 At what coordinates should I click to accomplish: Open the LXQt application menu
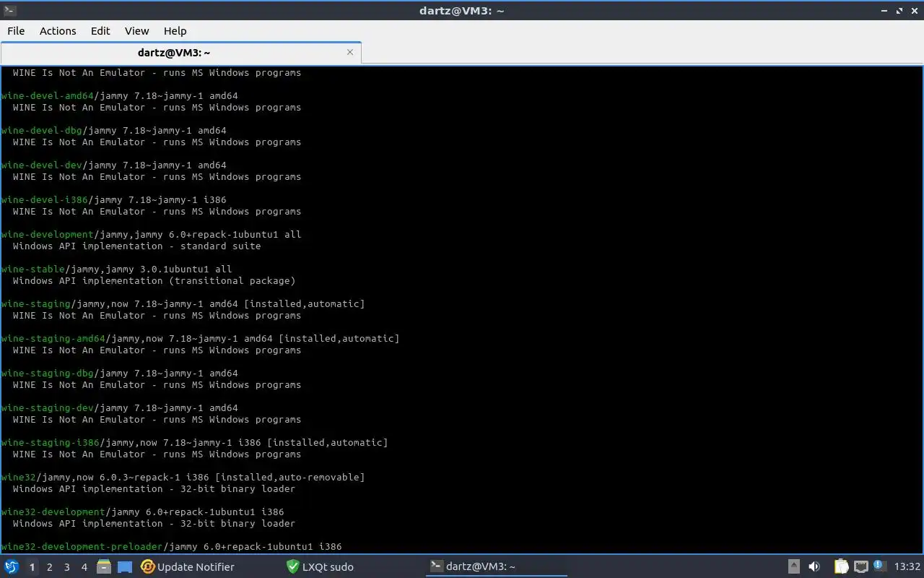point(12,567)
